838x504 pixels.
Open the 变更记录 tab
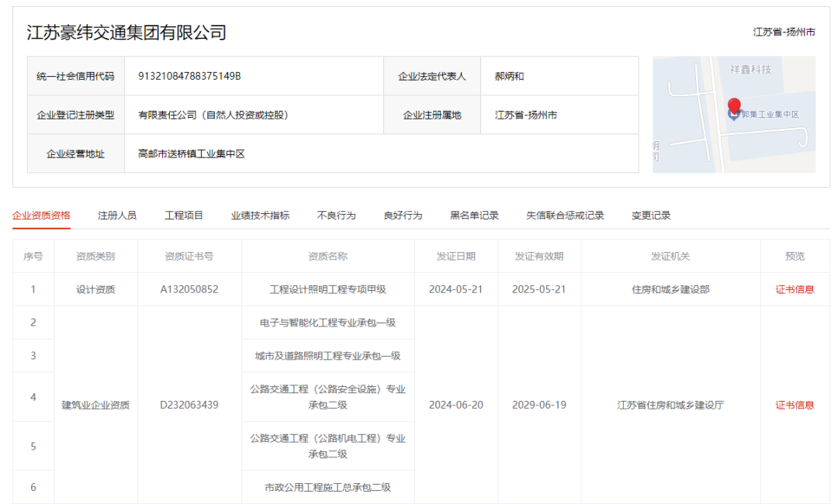(x=651, y=215)
